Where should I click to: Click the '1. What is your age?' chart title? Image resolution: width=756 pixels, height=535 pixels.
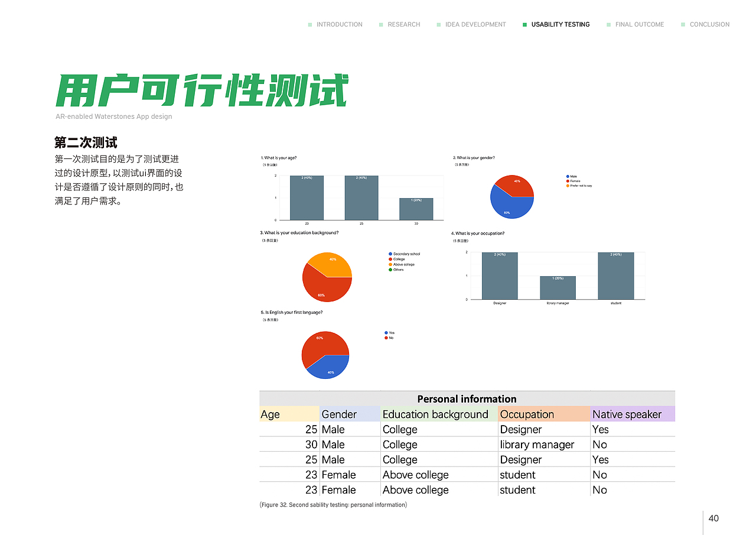pos(280,158)
